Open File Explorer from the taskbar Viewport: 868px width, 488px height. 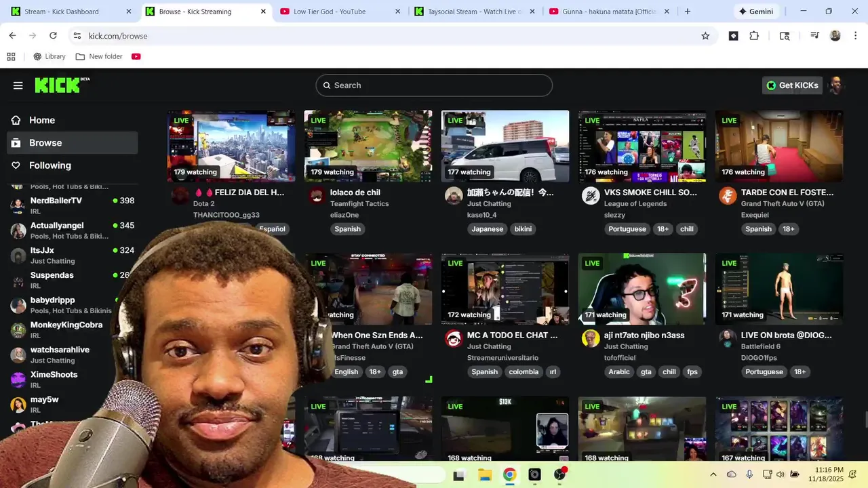coord(484,475)
